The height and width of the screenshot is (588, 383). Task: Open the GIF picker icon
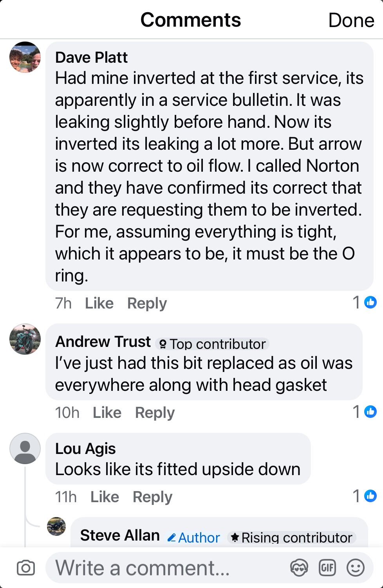[x=327, y=568]
